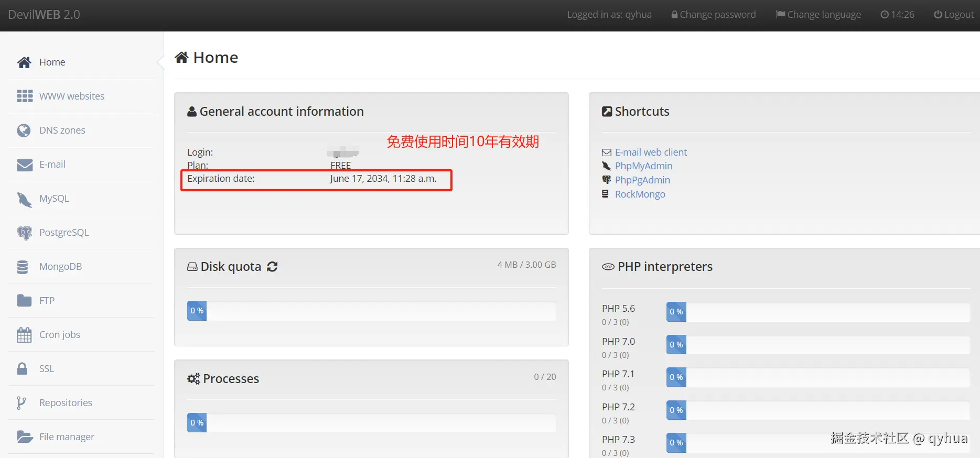This screenshot has width=980, height=458.
Task: Click the MongoDB database icon in sidebar
Action: tap(23, 267)
